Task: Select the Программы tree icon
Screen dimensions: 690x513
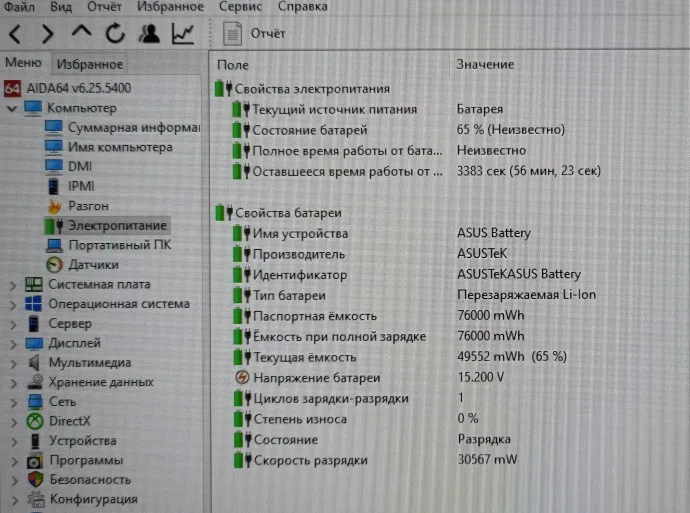Action: [x=35, y=461]
